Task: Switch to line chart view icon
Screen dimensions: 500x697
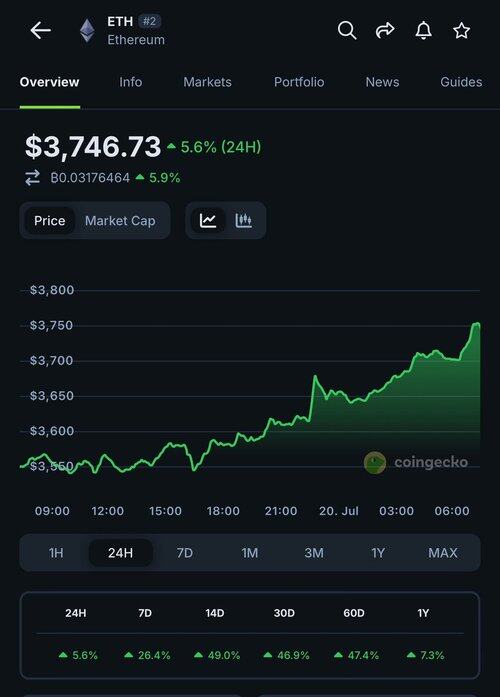Action: tap(208, 220)
